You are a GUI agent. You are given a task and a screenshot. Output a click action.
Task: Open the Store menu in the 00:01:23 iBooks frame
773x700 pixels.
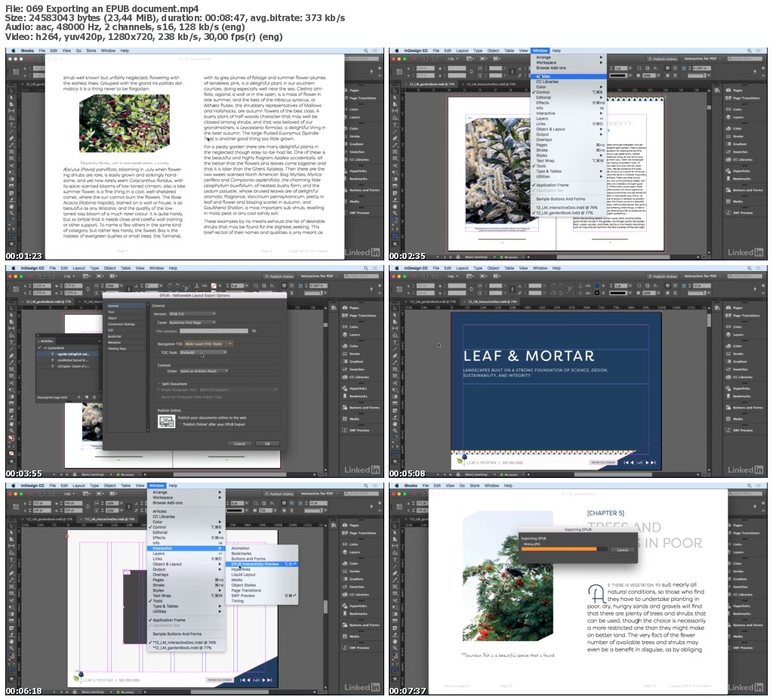[91, 51]
